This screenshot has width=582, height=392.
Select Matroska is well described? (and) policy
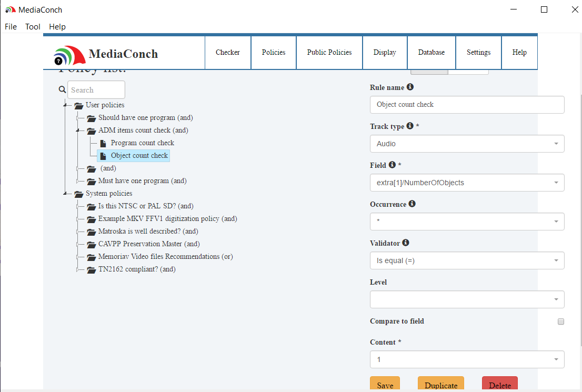click(148, 232)
